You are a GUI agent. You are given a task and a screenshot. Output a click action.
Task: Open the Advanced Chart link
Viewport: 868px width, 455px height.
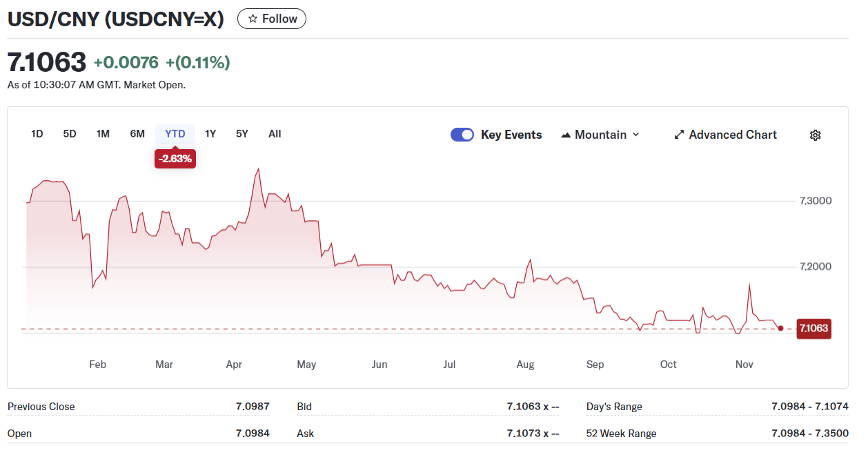732,135
